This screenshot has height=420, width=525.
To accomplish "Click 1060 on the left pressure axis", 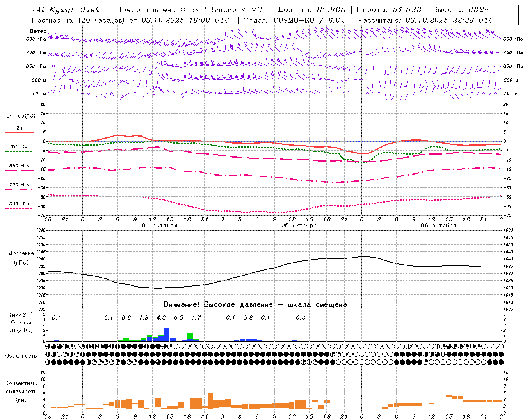I will (x=41, y=231).
